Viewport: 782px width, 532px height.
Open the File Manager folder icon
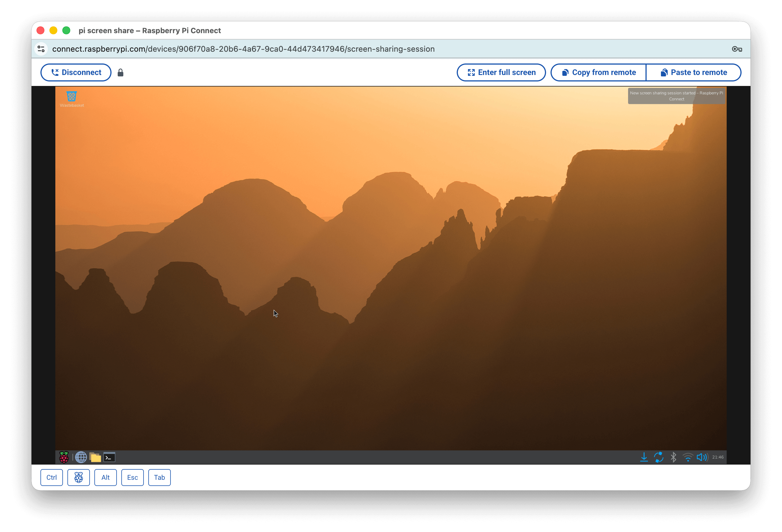pyautogui.click(x=95, y=457)
